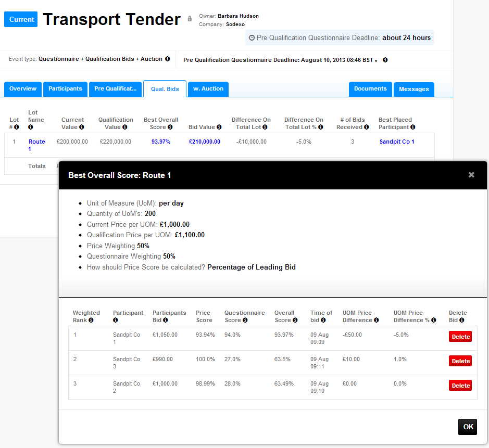489x448 pixels.
Task: Click info icon next to Bid Value header
Action: click(x=219, y=127)
